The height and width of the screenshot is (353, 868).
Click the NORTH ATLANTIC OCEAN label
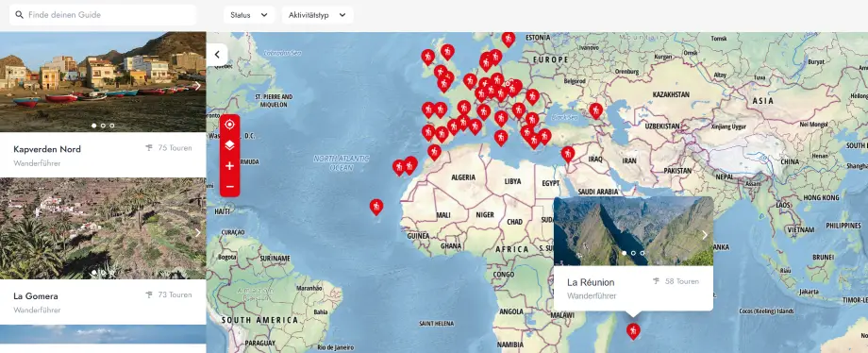(x=341, y=163)
